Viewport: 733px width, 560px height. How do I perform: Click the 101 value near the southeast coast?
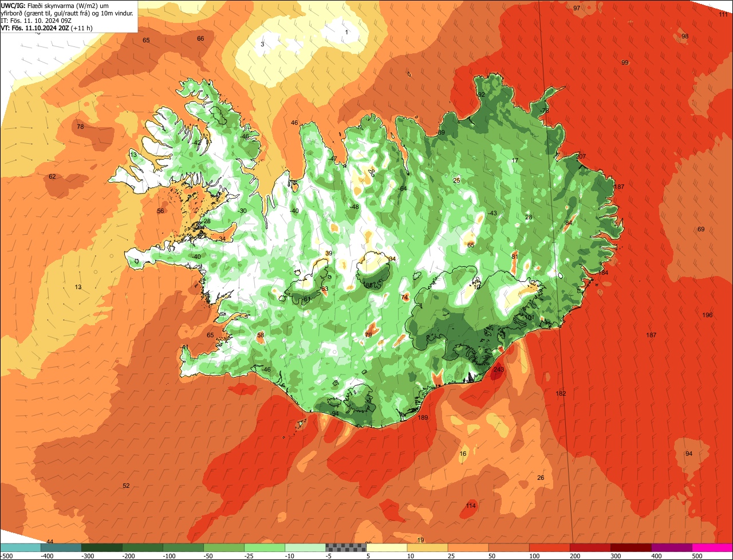click(530, 317)
